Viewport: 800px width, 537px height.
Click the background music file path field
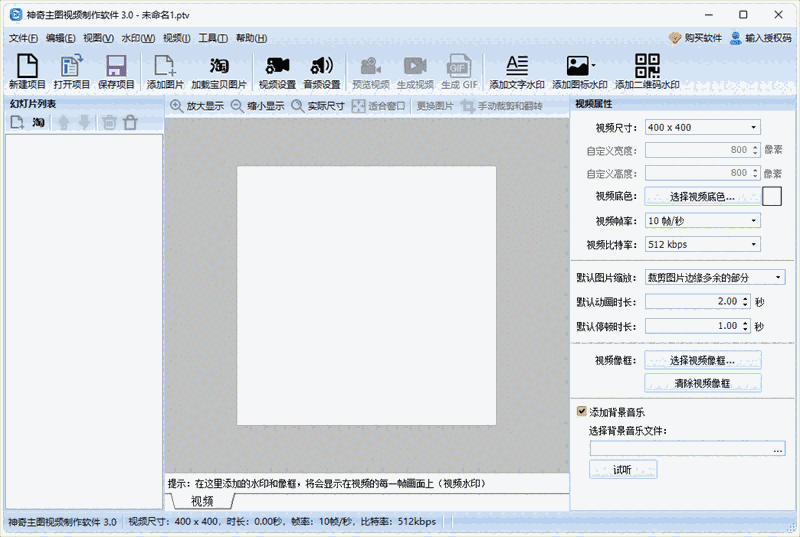681,449
